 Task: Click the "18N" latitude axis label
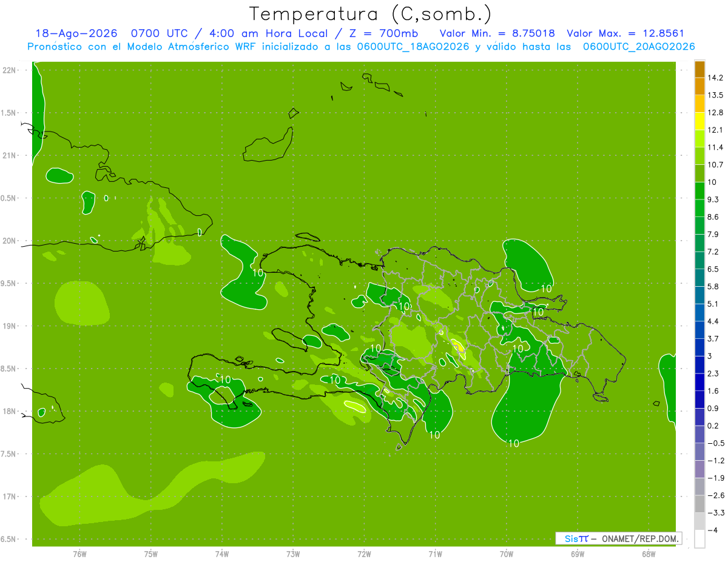click(x=9, y=411)
